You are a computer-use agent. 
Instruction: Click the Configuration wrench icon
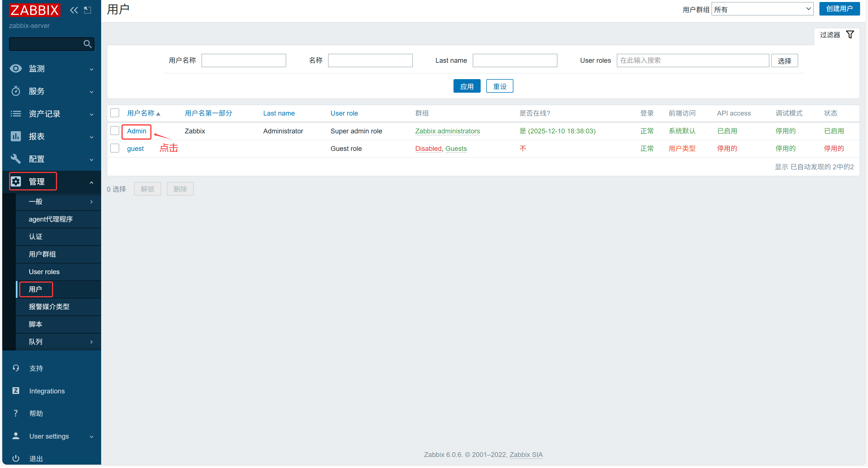[x=16, y=159]
